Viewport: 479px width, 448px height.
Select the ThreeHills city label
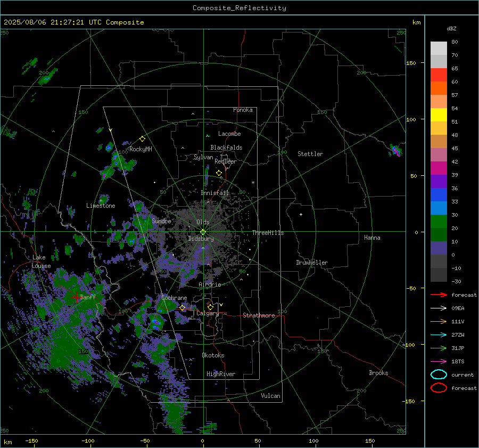click(268, 233)
